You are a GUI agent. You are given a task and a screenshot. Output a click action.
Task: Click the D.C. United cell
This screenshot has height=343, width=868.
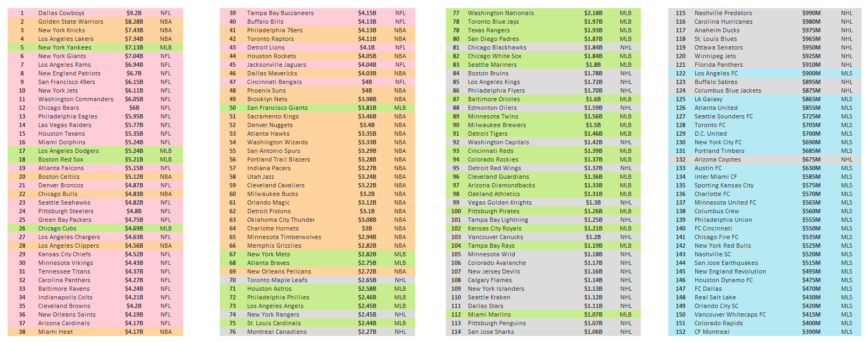click(711, 134)
